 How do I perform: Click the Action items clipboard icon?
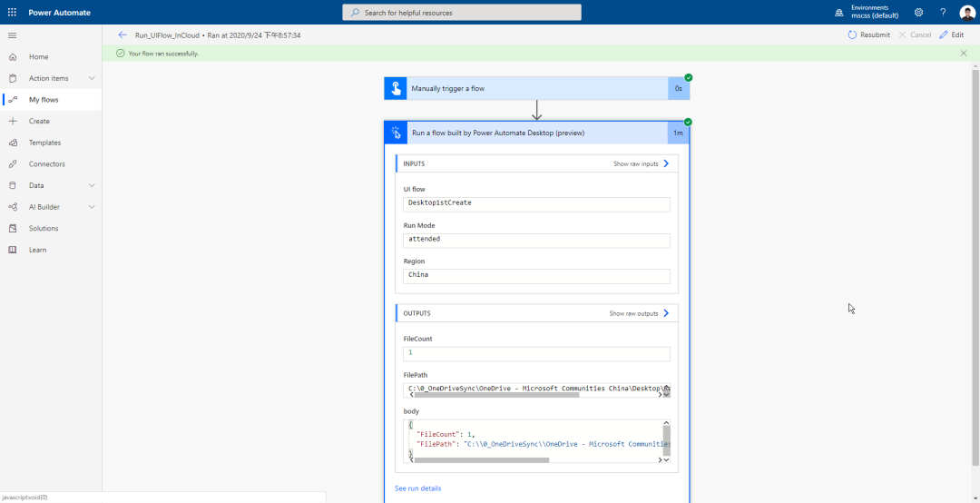pos(13,78)
